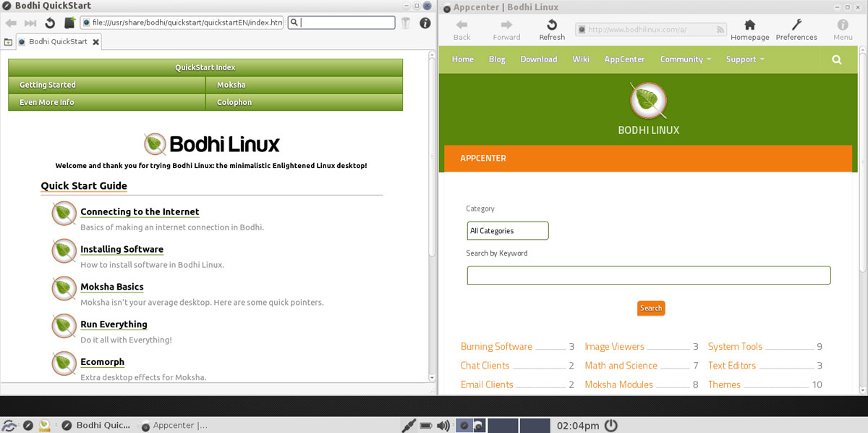This screenshot has height=433, width=868.
Task: Open the QuickStart Index header
Action: [205, 67]
